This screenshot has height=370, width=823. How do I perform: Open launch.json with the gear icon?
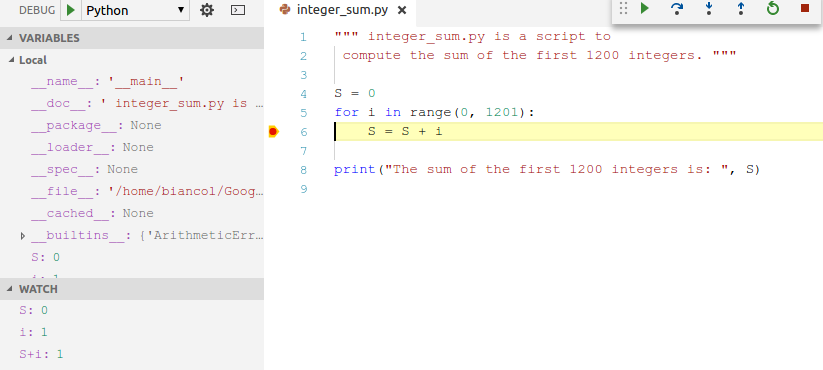[x=207, y=10]
